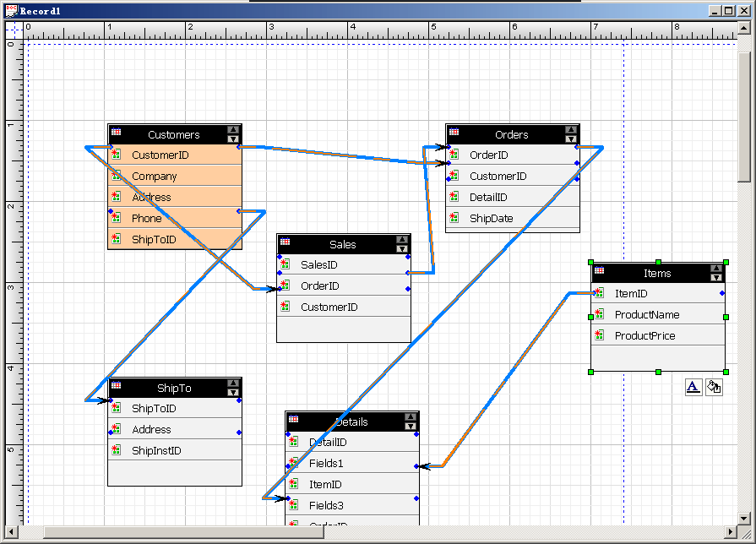Screen dimensions: 756x544
Task: Click the field icon beside SalesID
Action: [286, 264]
